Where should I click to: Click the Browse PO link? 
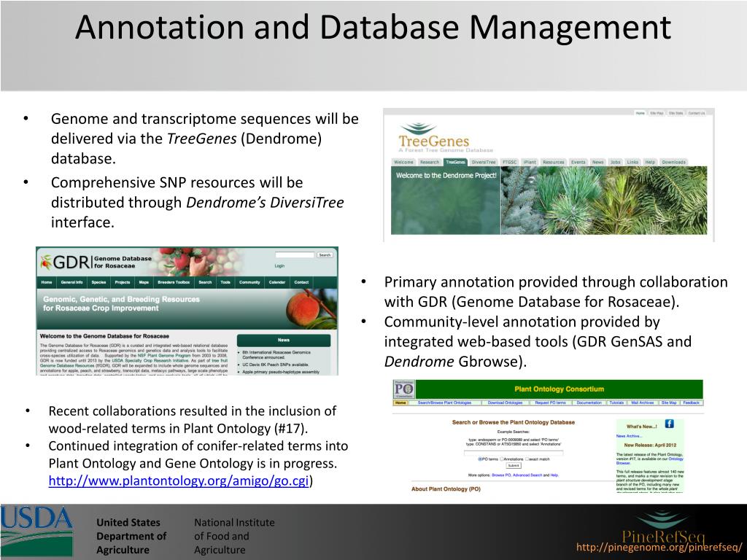click(501, 475)
